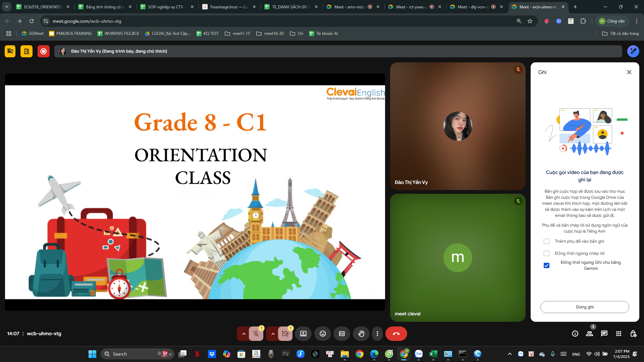Show the participants list

(589, 334)
